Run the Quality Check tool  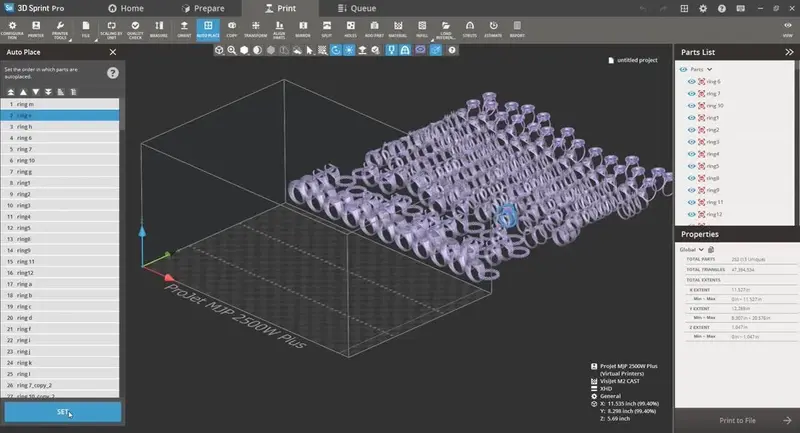135,30
